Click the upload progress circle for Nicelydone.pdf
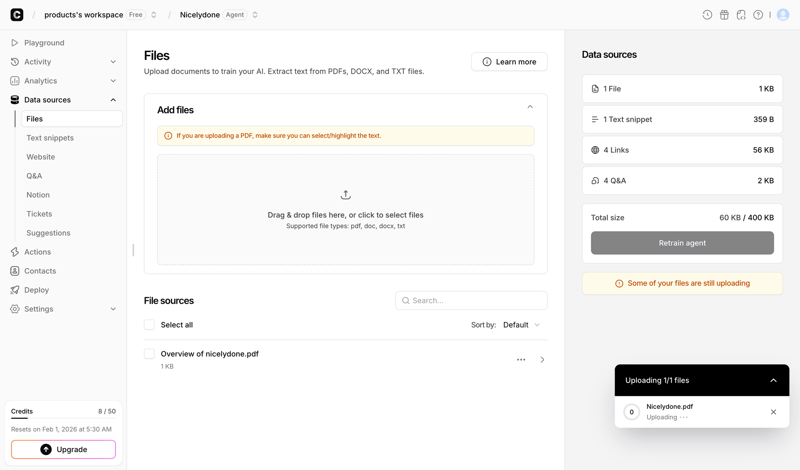 pyautogui.click(x=632, y=412)
